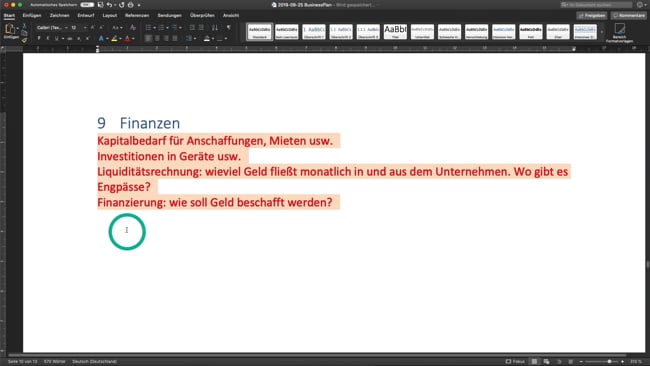
Task: Click the line Finanzierung: wie soll Geld beschafft werden?
Action: [x=215, y=202]
